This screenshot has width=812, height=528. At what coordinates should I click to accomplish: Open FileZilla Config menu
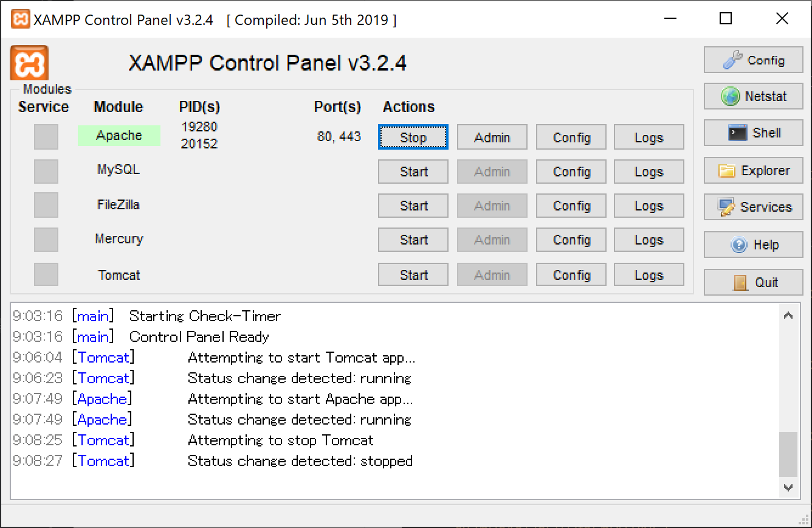tap(571, 206)
